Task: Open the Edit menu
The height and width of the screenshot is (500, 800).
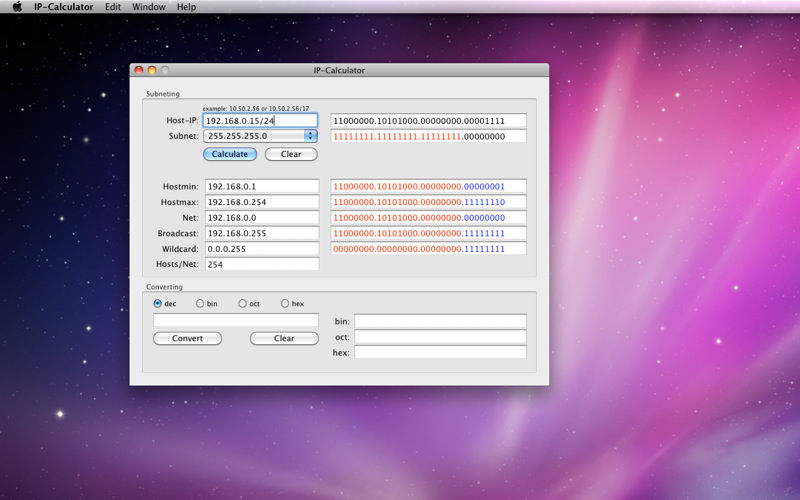Action: (x=113, y=7)
